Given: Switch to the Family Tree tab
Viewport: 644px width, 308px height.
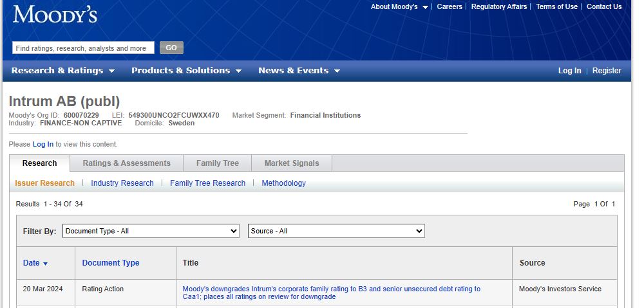Looking at the screenshot, I should point(217,163).
